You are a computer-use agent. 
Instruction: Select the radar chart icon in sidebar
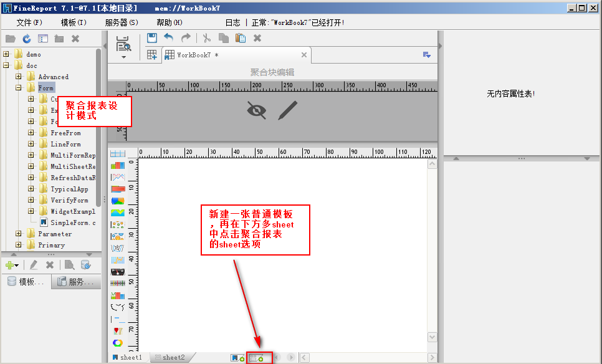(x=118, y=248)
